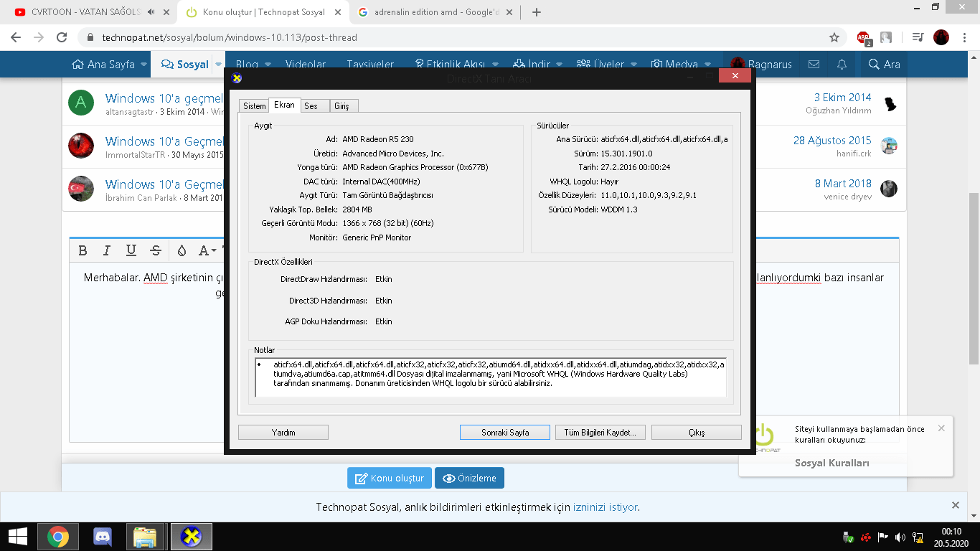This screenshot has height=551, width=980.
Task: Click the DirectX dialog title bar icon
Action: 237,78
